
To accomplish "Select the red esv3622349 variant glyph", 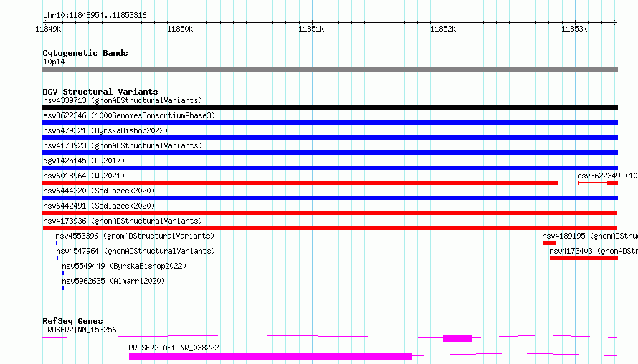I will (598, 183).
